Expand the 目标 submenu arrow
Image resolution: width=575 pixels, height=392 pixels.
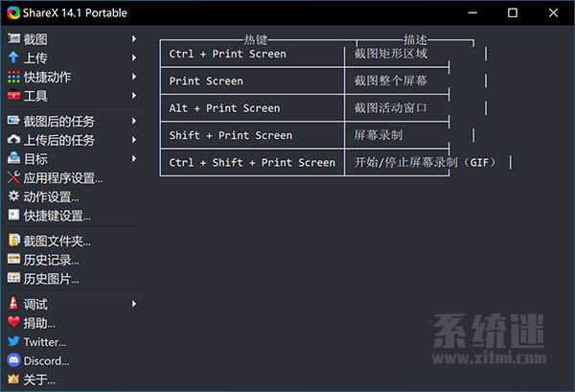pyautogui.click(x=134, y=159)
